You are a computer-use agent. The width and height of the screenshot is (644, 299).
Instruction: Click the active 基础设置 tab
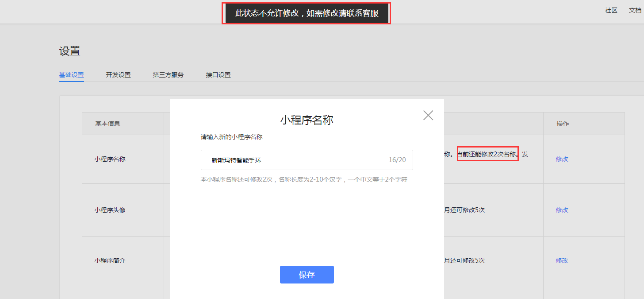[x=71, y=75]
